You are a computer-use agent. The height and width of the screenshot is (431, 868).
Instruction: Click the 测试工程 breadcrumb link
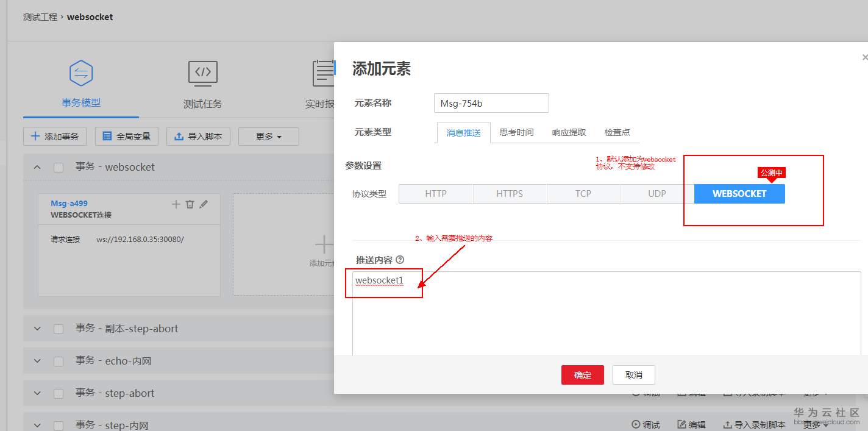(40, 17)
